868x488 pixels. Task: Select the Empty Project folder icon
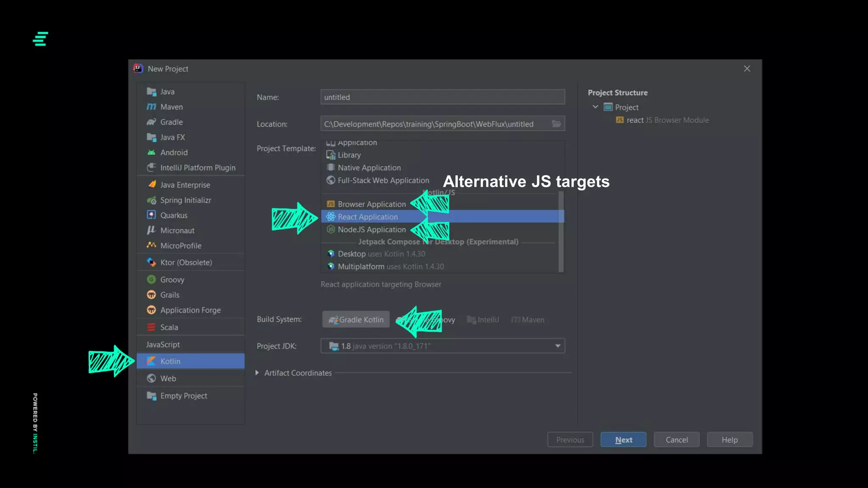pyautogui.click(x=151, y=396)
